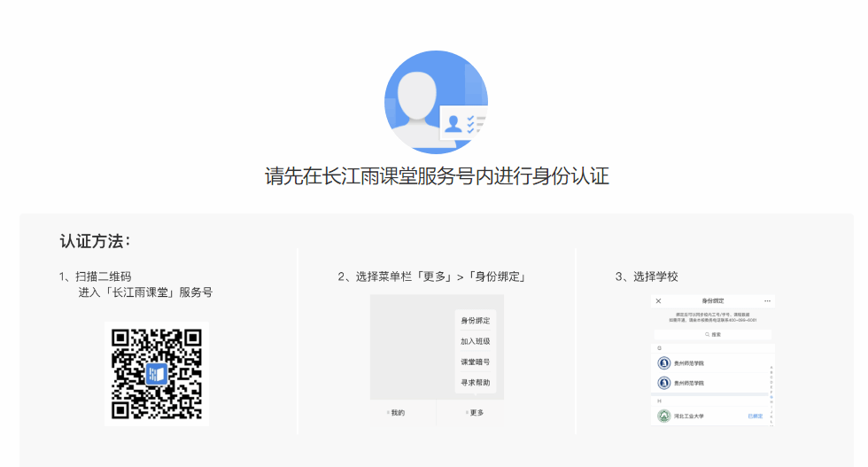Click the three-dots more icon in 身份绑定 preview

pyautogui.click(x=767, y=300)
